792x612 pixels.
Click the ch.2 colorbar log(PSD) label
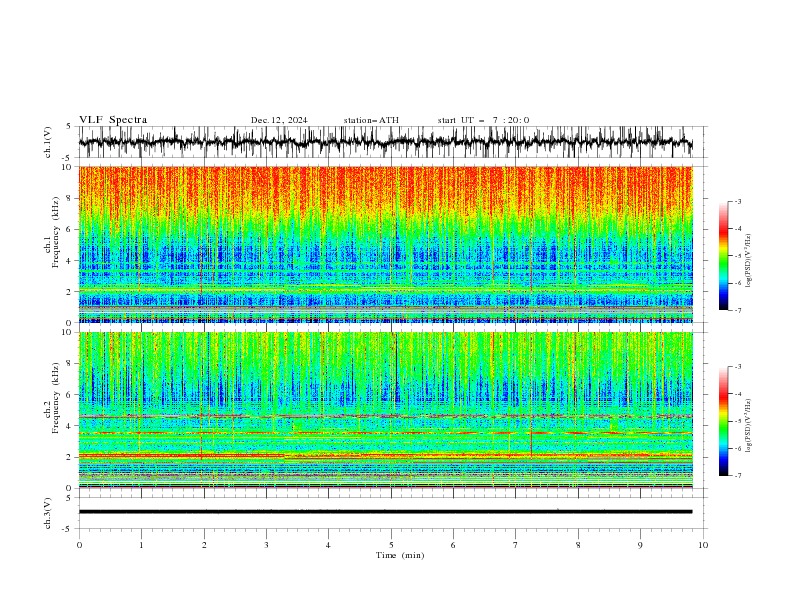(748, 426)
